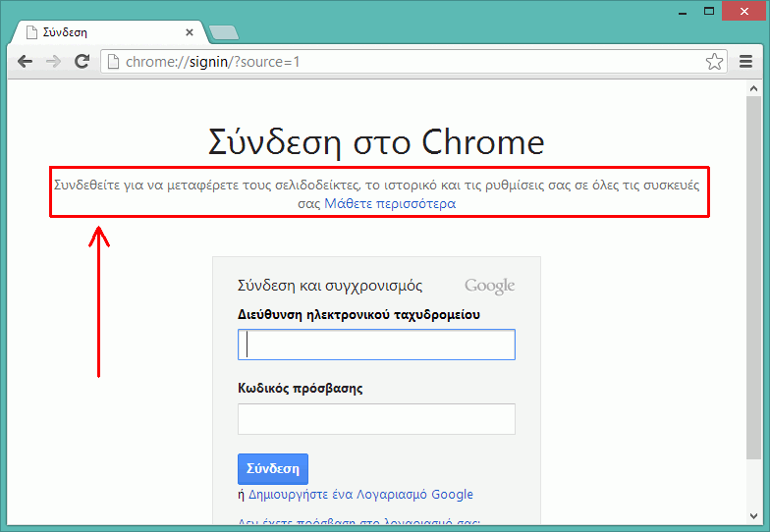Click the blue Σύνδεση button

[x=273, y=469]
